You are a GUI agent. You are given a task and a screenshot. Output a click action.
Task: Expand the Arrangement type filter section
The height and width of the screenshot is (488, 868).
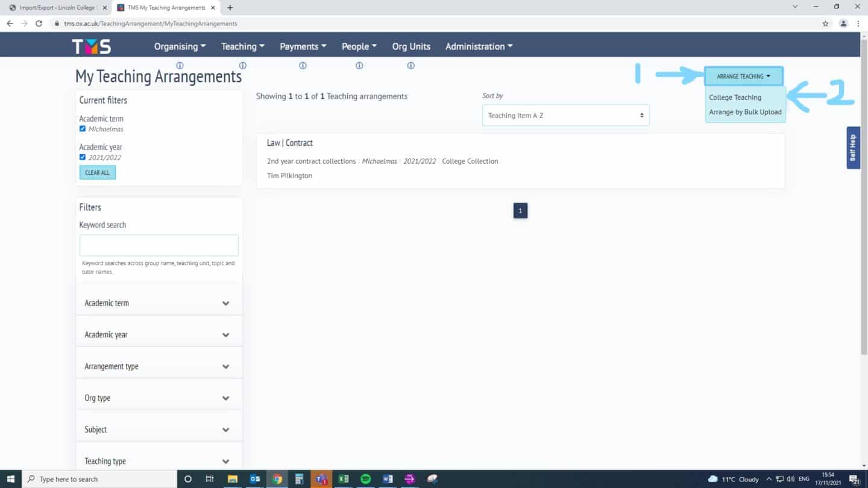[159, 366]
